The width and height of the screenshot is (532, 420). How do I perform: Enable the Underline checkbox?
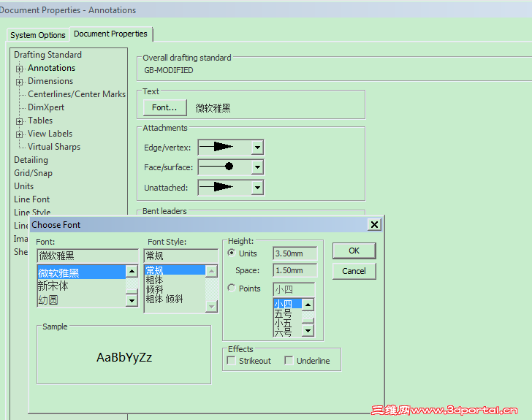[x=289, y=360]
